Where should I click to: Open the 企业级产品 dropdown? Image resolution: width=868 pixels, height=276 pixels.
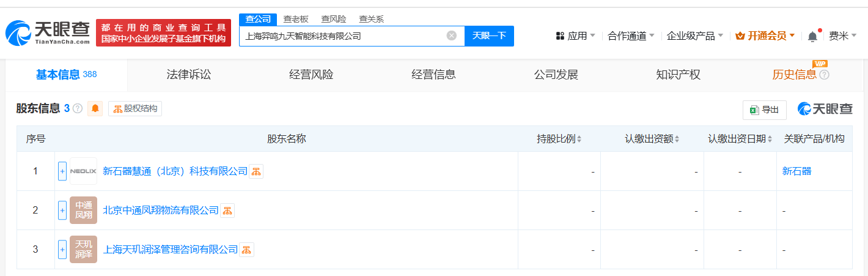[x=694, y=36]
